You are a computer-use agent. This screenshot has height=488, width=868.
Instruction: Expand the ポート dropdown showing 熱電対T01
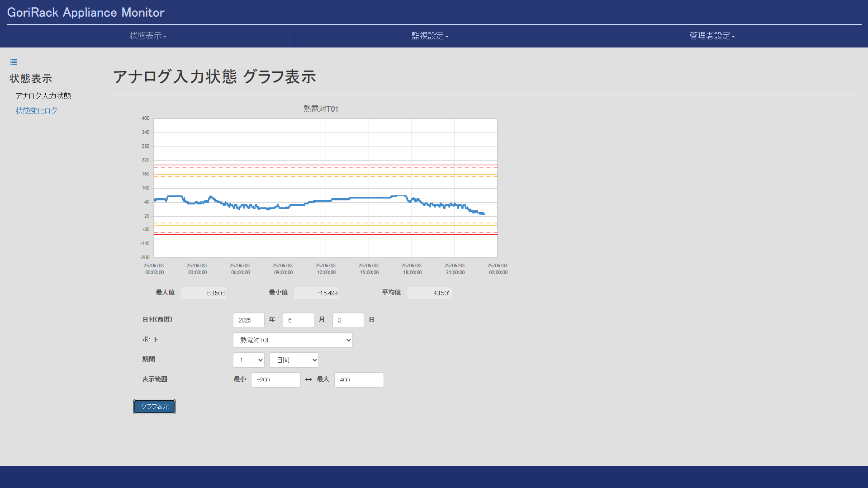(293, 340)
